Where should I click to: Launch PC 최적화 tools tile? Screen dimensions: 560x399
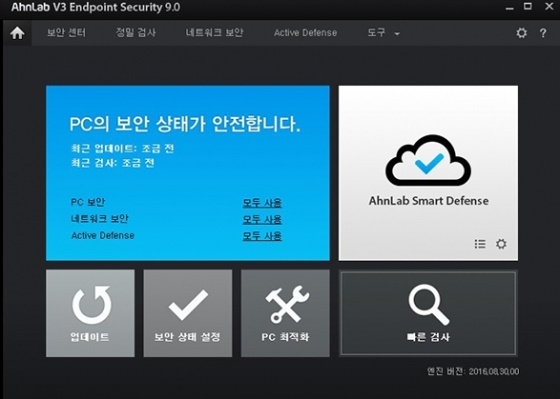285,313
